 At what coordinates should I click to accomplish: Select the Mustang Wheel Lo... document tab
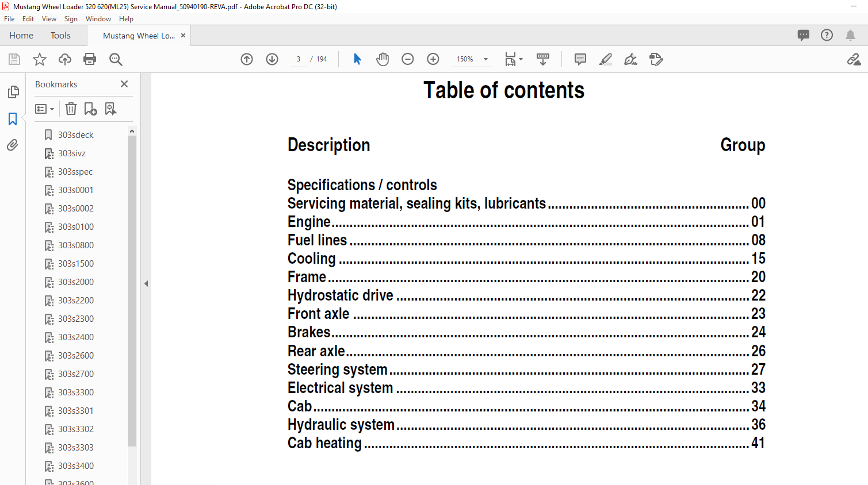coord(139,36)
